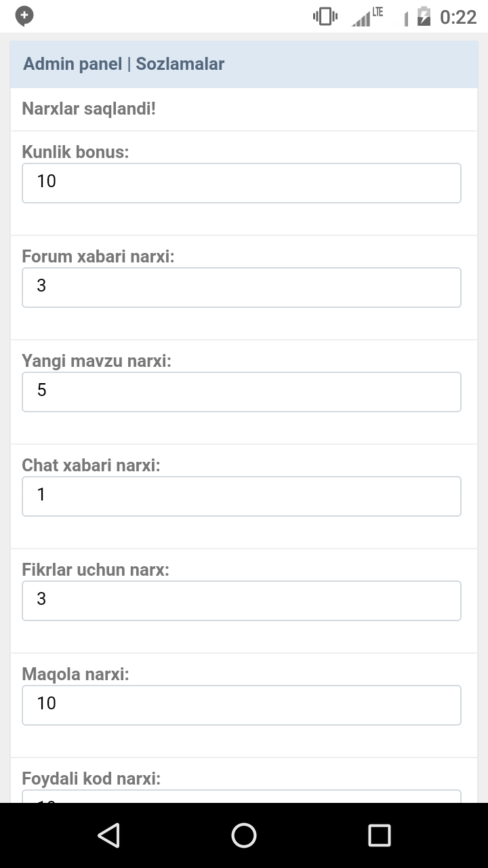Click the Sozlamalar header link
The image size is (488, 868).
(x=180, y=64)
